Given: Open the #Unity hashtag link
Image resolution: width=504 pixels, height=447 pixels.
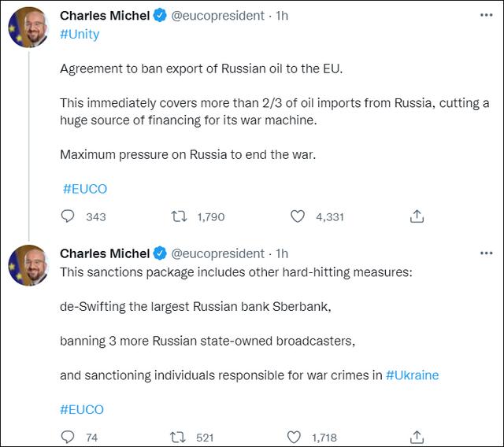Looking at the screenshot, I should point(80,35).
